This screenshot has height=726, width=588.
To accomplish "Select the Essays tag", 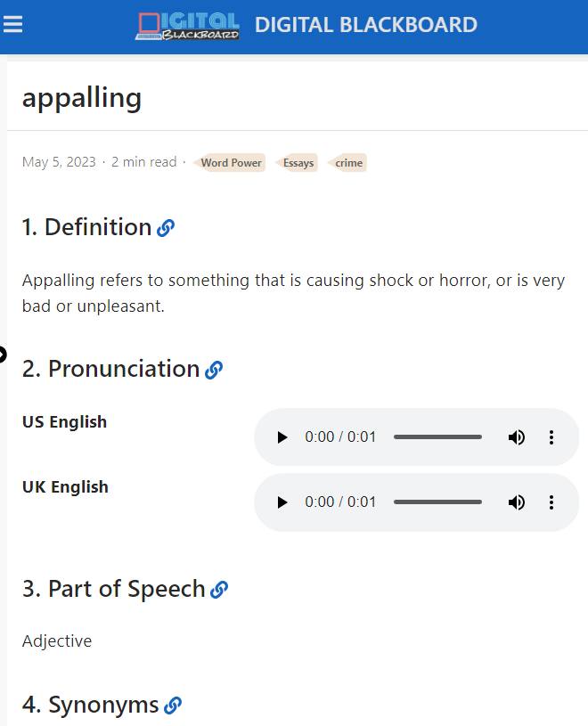I will [297, 162].
